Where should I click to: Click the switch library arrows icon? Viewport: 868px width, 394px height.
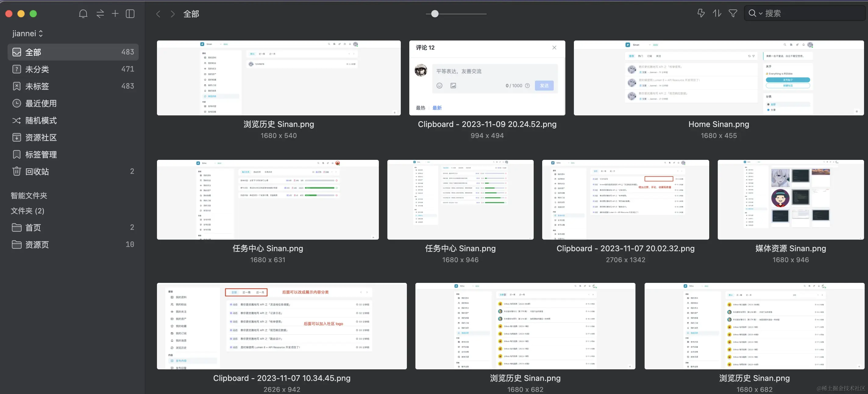click(x=100, y=14)
